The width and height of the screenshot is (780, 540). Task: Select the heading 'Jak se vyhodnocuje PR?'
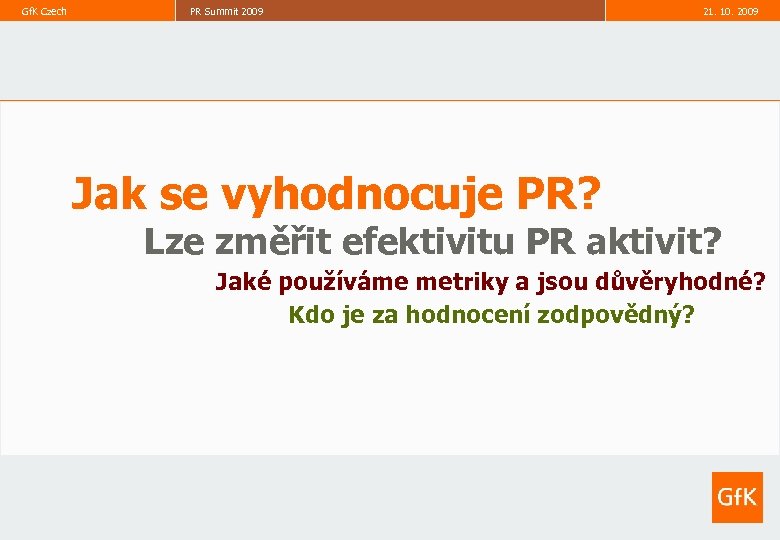[336, 194]
